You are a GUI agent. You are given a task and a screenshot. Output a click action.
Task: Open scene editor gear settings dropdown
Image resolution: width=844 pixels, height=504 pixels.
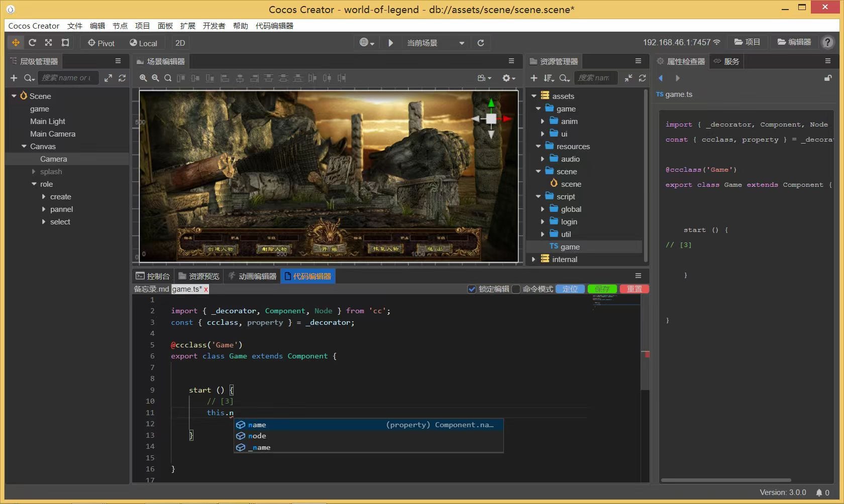(509, 78)
